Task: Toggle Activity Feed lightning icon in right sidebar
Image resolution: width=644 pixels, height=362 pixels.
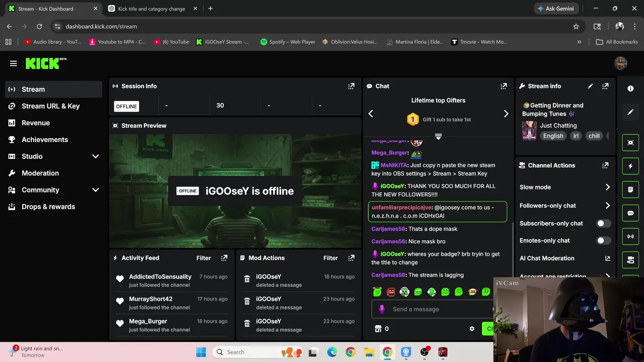Action: pos(630,166)
